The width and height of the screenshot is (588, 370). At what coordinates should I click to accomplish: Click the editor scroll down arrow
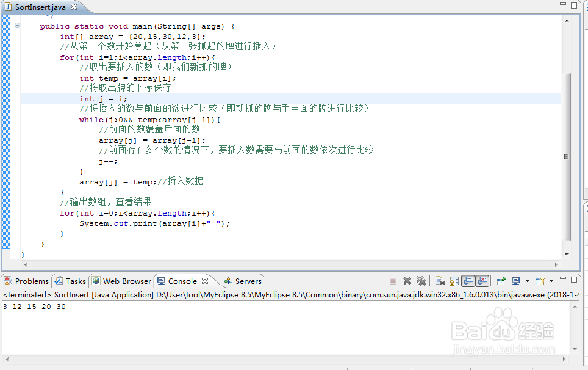(x=567, y=255)
